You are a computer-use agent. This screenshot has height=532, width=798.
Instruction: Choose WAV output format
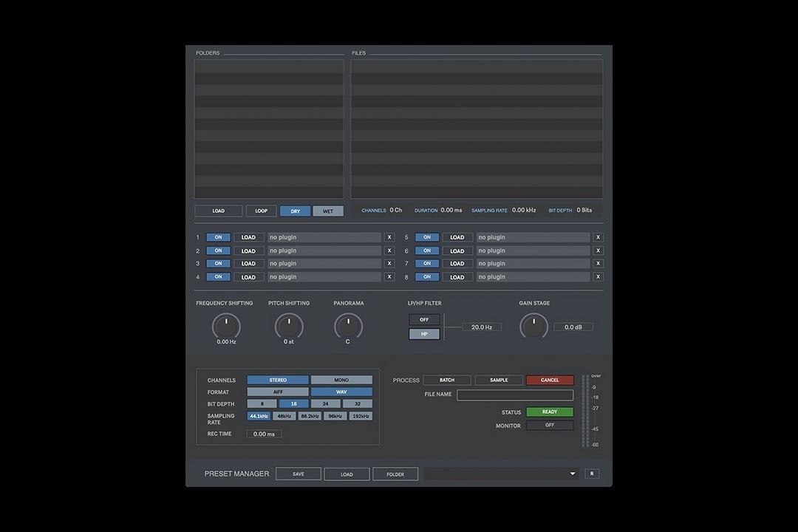point(341,392)
